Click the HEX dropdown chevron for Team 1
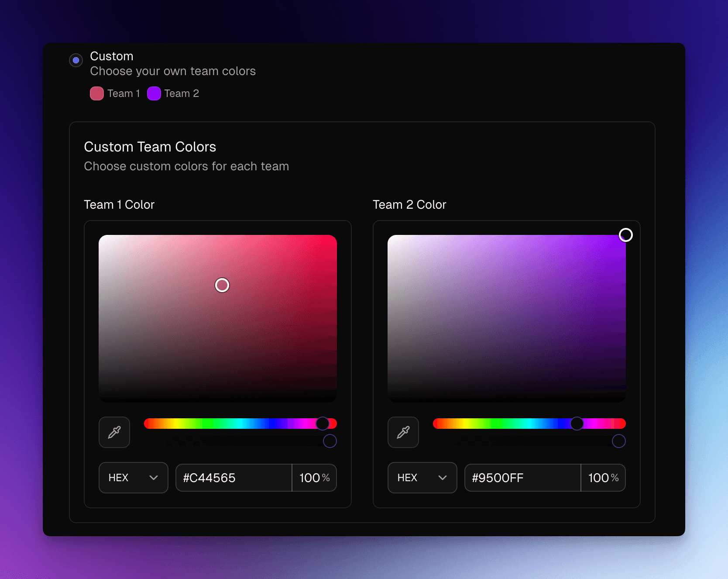The image size is (728, 579). point(153,478)
